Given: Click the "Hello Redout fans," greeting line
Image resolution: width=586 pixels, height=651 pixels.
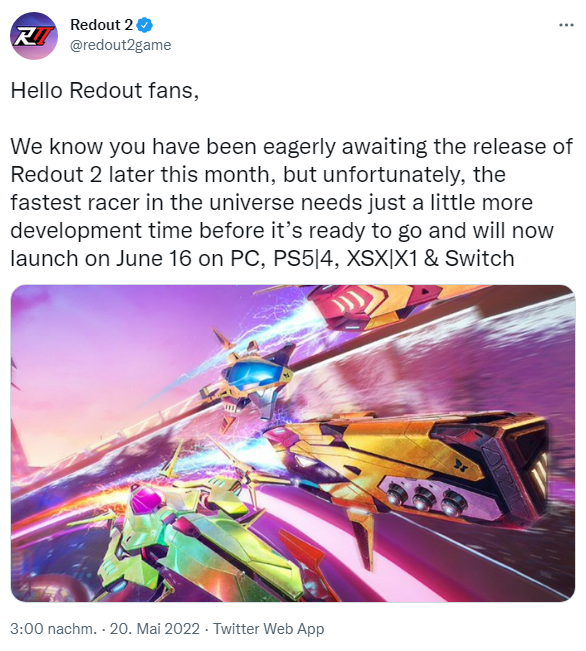Looking at the screenshot, I should tap(105, 91).
